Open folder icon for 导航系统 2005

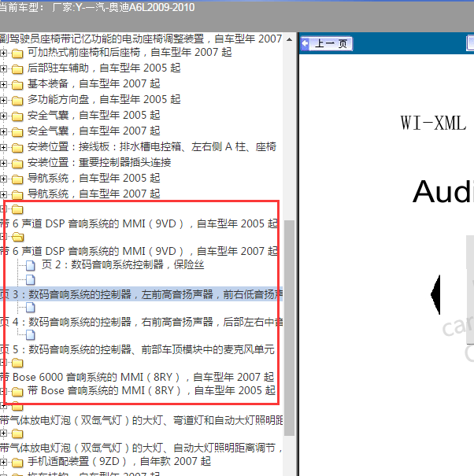[x=17, y=179]
